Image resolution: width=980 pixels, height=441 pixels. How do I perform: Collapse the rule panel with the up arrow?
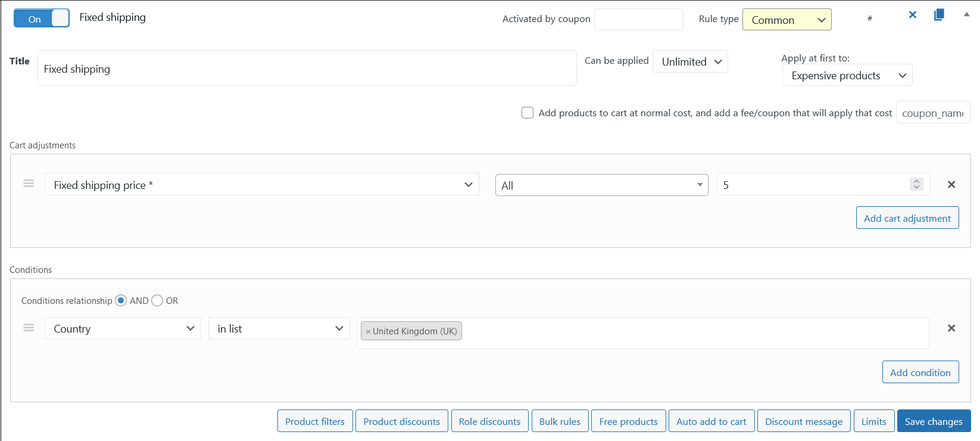click(966, 14)
